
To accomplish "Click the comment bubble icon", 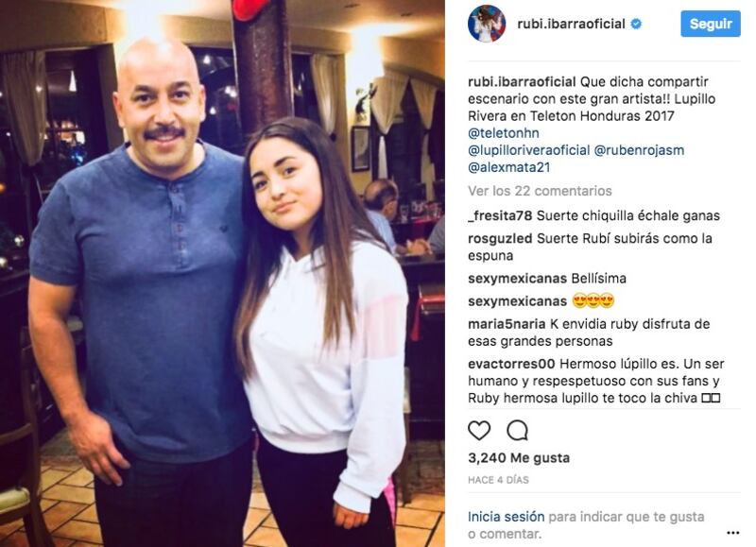I will (x=517, y=431).
